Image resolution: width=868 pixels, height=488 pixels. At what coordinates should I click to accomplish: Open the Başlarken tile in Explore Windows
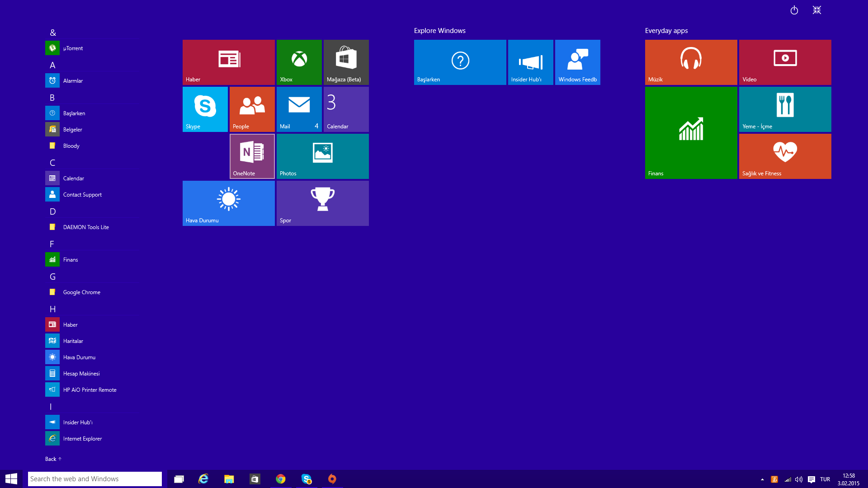click(460, 62)
